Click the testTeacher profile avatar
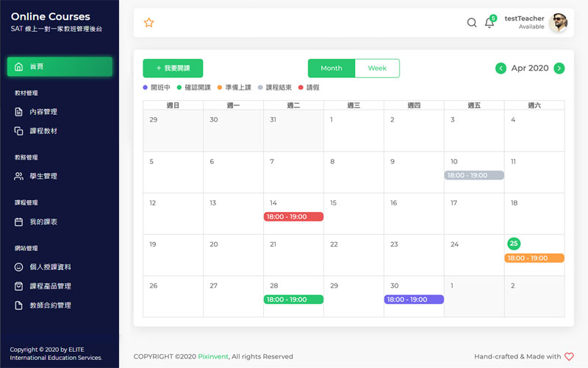Viewport: 588px width, 368px height. 559,23
